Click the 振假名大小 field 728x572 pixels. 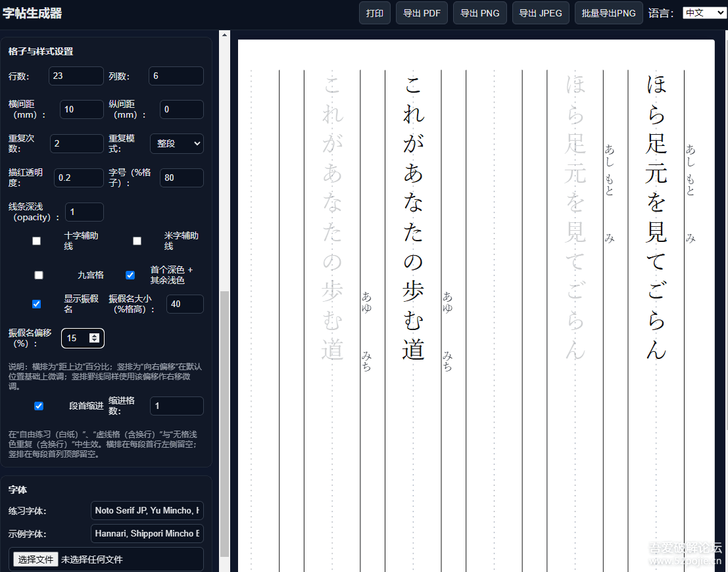pyautogui.click(x=185, y=304)
